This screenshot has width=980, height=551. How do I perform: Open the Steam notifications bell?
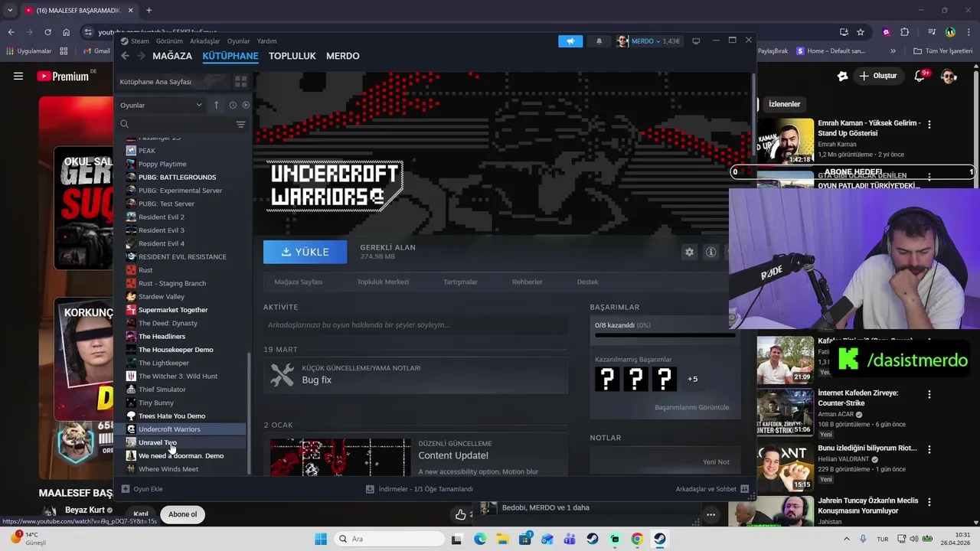pyautogui.click(x=599, y=41)
